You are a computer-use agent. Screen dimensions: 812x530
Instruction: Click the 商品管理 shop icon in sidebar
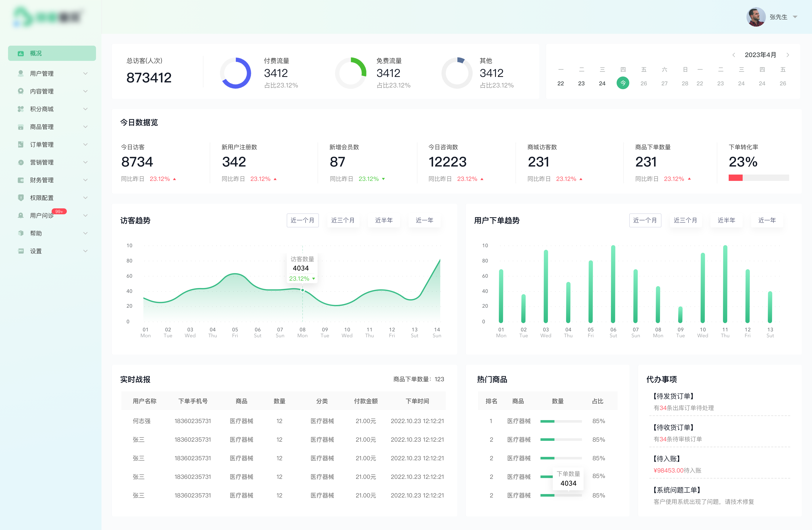[21, 127]
